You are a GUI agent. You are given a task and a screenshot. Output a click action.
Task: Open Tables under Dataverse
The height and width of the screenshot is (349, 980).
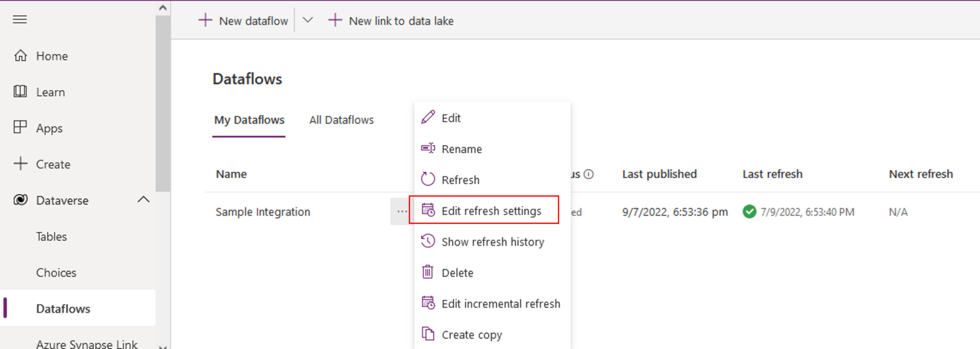(52, 237)
